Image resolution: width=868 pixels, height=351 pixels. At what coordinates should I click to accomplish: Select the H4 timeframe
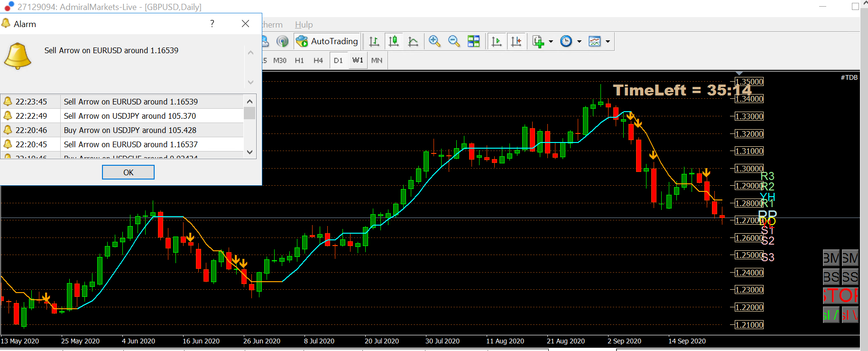coord(318,60)
